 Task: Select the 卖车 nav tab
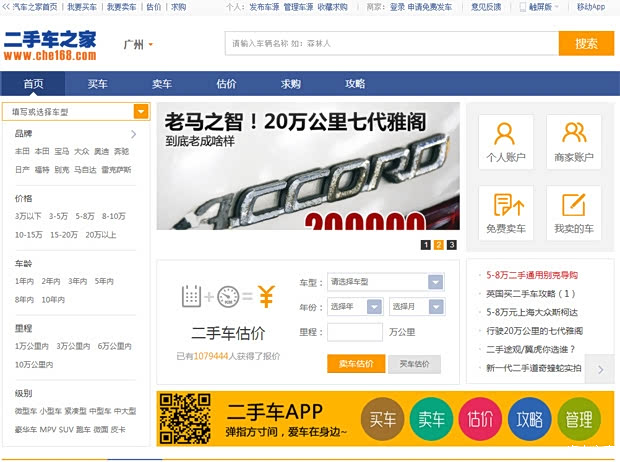(x=162, y=84)
